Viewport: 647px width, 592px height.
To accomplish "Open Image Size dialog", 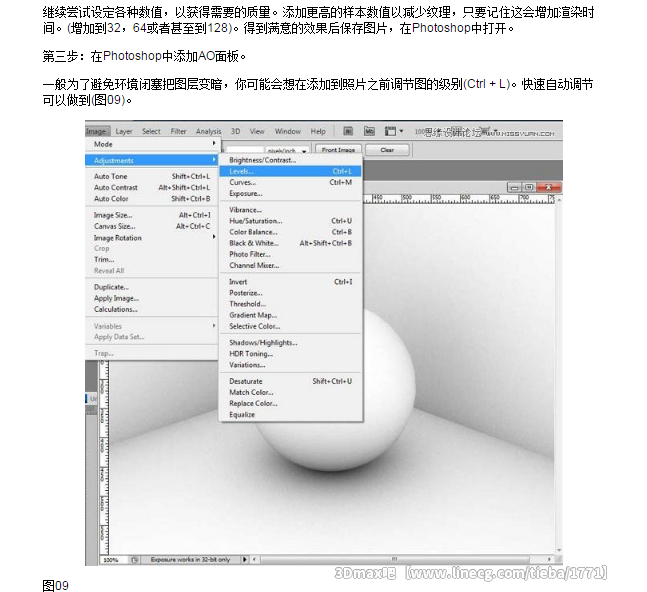I will pos(151,215).
